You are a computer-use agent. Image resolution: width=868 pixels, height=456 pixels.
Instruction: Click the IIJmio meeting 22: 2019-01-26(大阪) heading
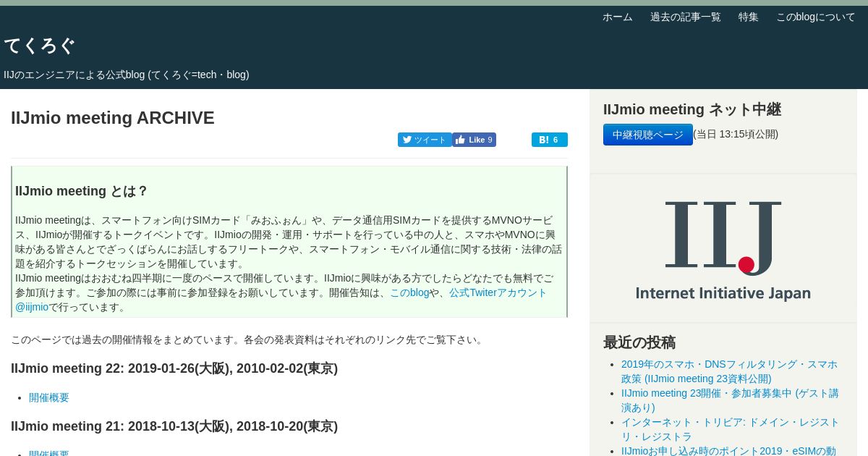174,368
